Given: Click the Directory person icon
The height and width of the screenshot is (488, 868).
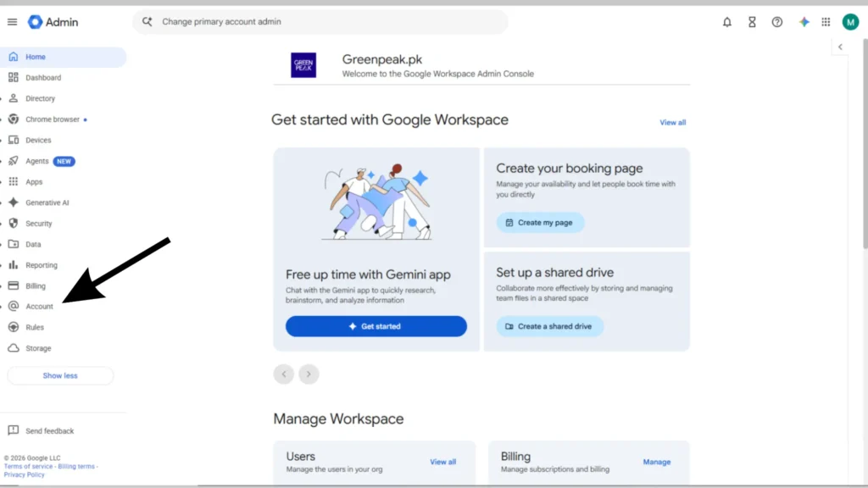Looking at the screenshot, I should [x=14, y=98].
